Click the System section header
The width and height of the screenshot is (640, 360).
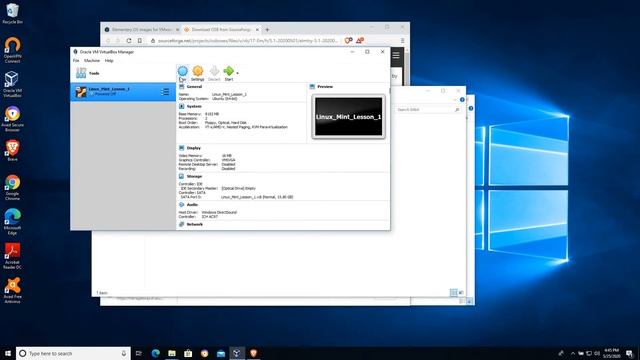pos(194,106)
